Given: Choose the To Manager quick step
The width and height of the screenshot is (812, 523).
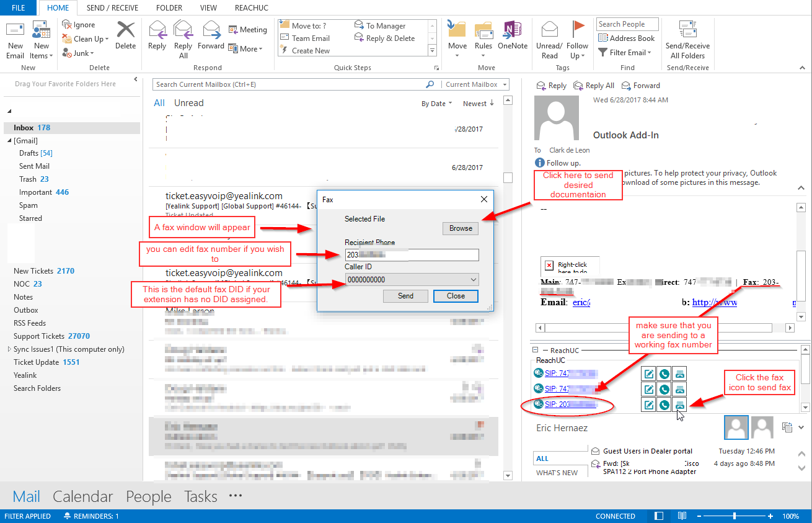Looking at the screenshot, I should pyautogui.click(x=380, y=26).
